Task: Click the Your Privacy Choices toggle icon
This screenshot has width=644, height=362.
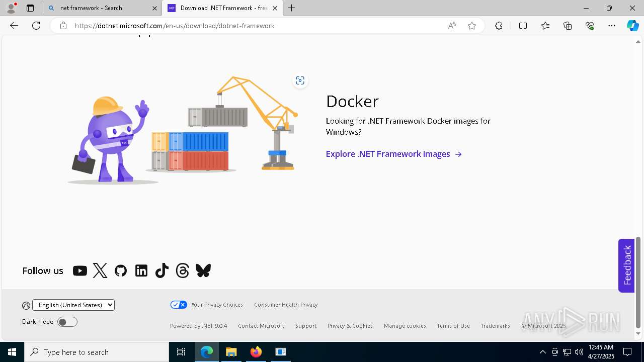Action: (x=179, y=305)
